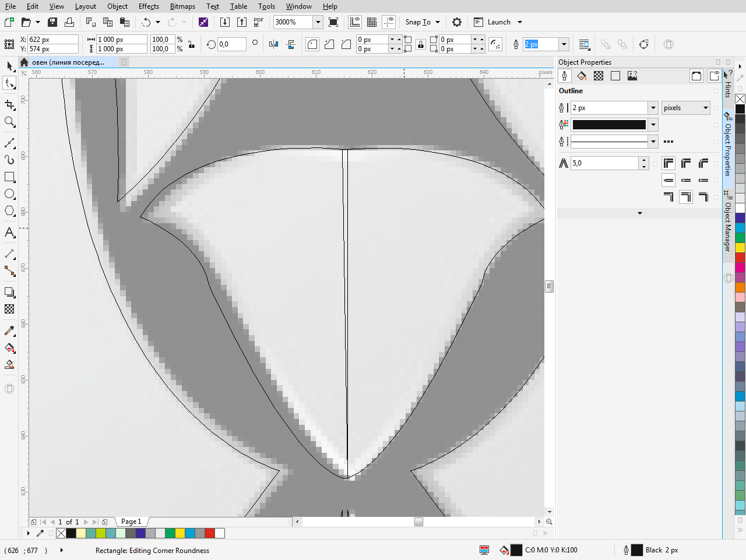Select round corner type for rectangle
Image resolution: width=746 pixels, height=560 pixels.
click(312, 44)
